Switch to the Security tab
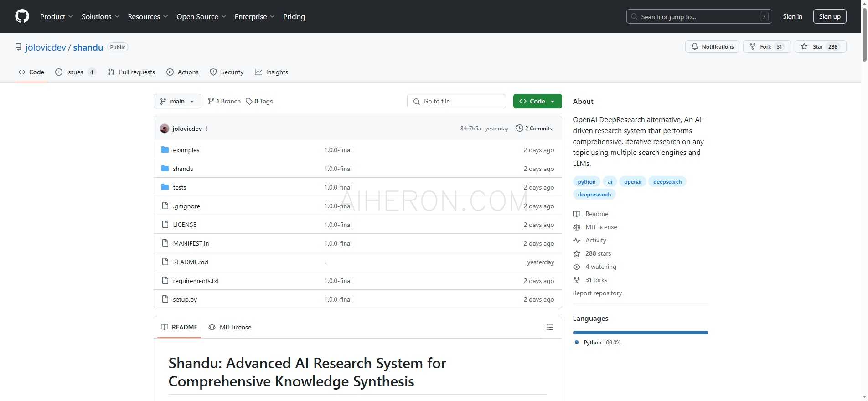Image resolution: width=868 pixels, height=401 pixels. [227, 72]
